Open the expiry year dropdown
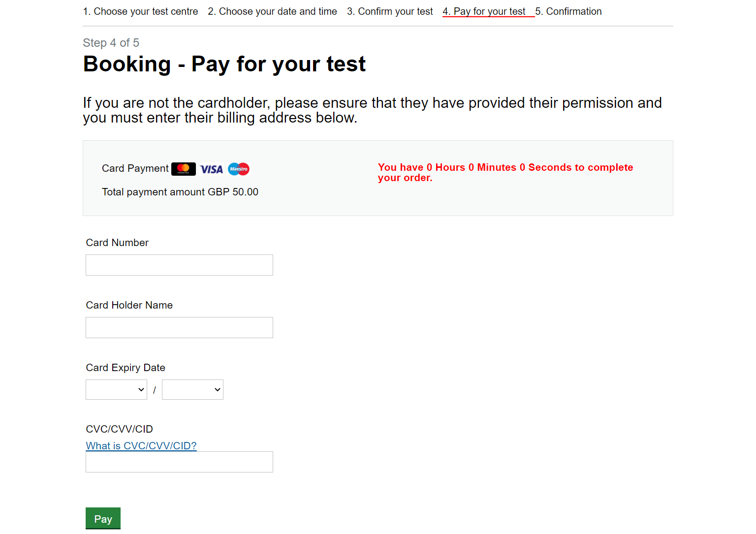756x534 pixels. [x=192, y=389]
